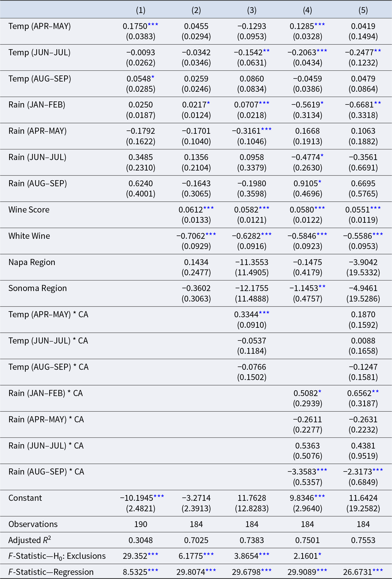Click the Wine Score row label
The height and width of the screenshot is (579, 392).
click(29, 210)
